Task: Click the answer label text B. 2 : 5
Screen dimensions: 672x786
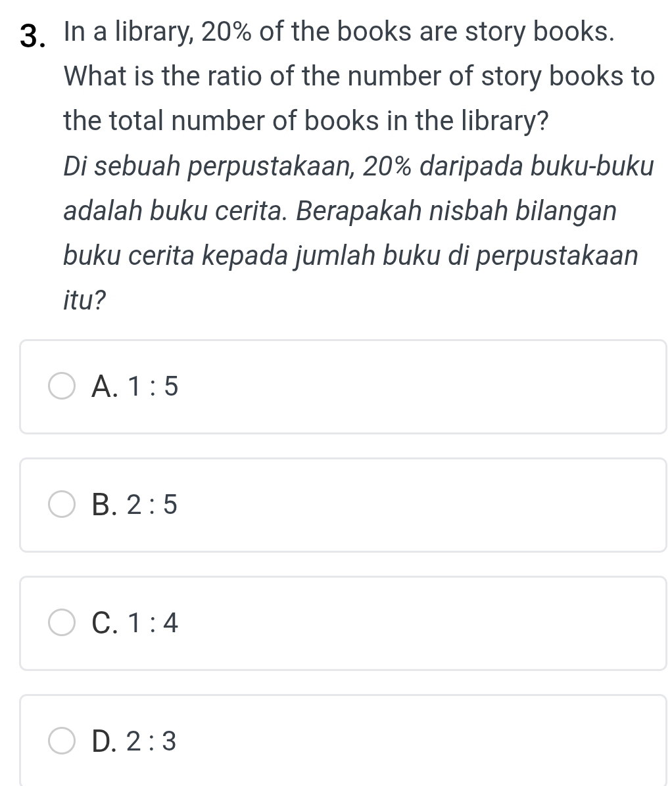Action: [135, 505]
